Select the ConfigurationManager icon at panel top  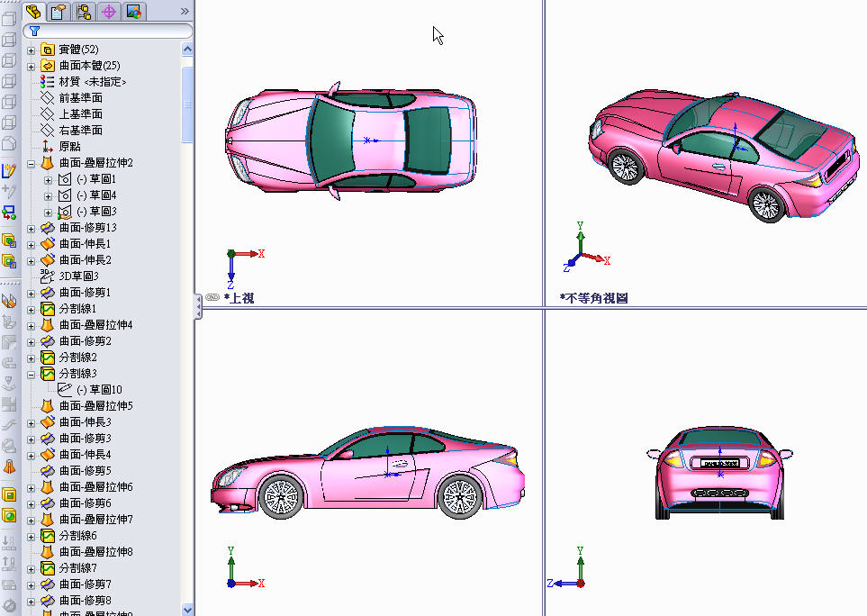(x=82, y=12)
